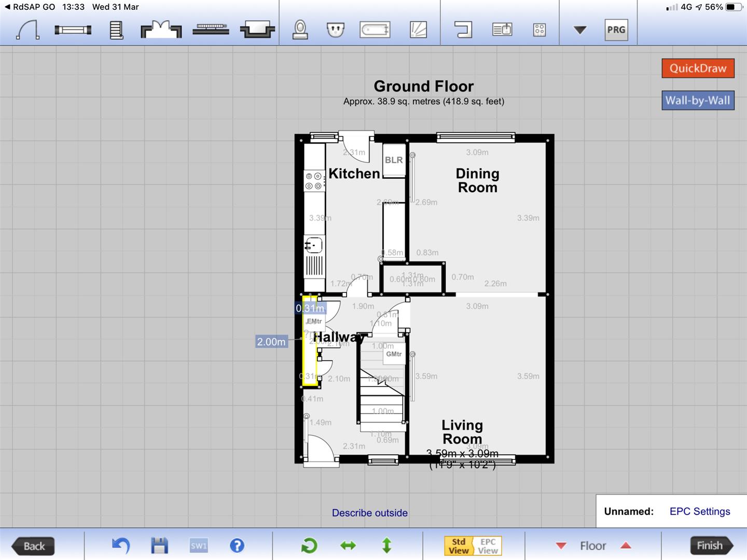This screenshot has height=560, width=747.
Task: Enable Wall-by-Wall drawing mode
Action: coord(697,101)
